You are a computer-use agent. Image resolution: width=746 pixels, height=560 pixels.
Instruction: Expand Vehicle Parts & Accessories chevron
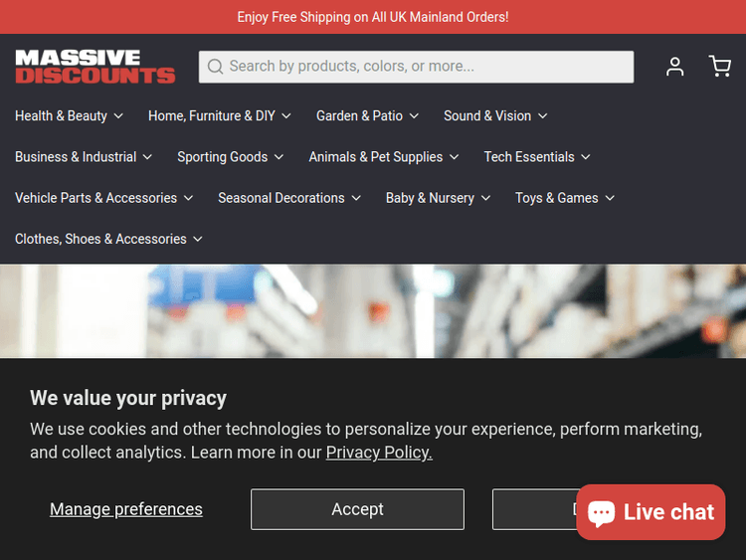(x=188, y=198)
